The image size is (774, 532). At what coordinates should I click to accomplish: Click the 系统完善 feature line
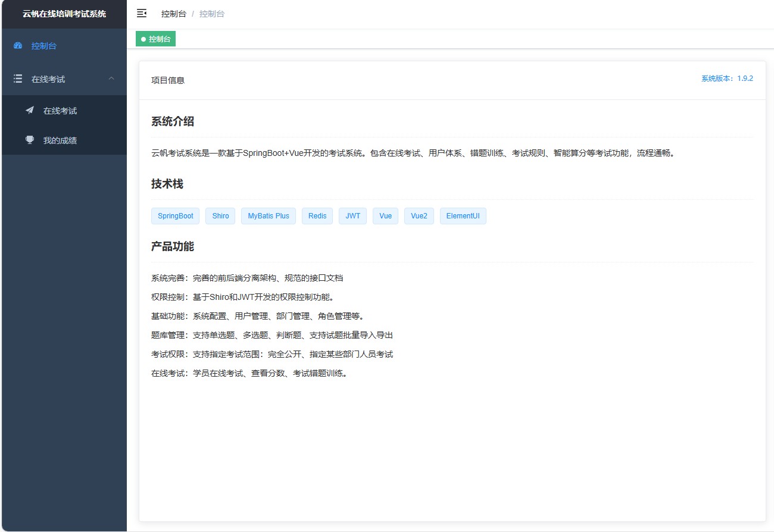tap(247, 278)
